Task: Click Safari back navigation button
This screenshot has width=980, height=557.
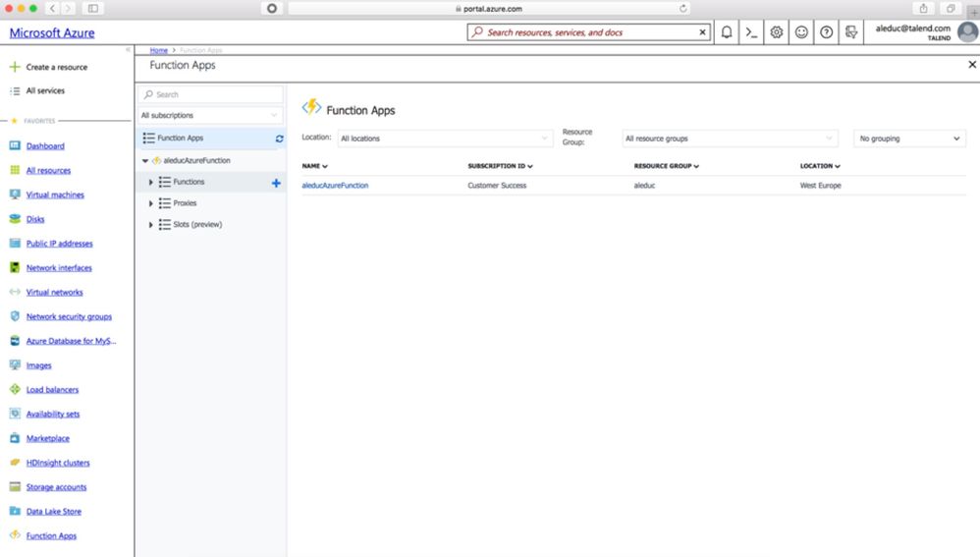Action: [x=52, y=8]
